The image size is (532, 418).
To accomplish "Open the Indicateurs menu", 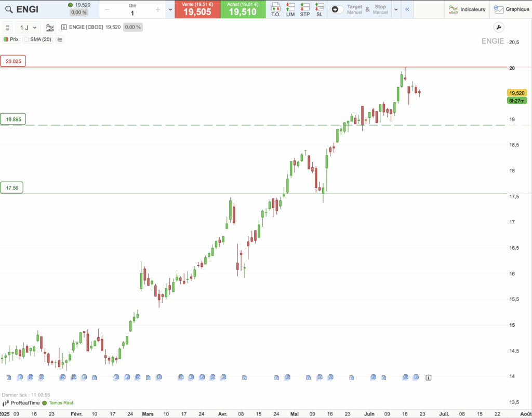I will point(467,9).
